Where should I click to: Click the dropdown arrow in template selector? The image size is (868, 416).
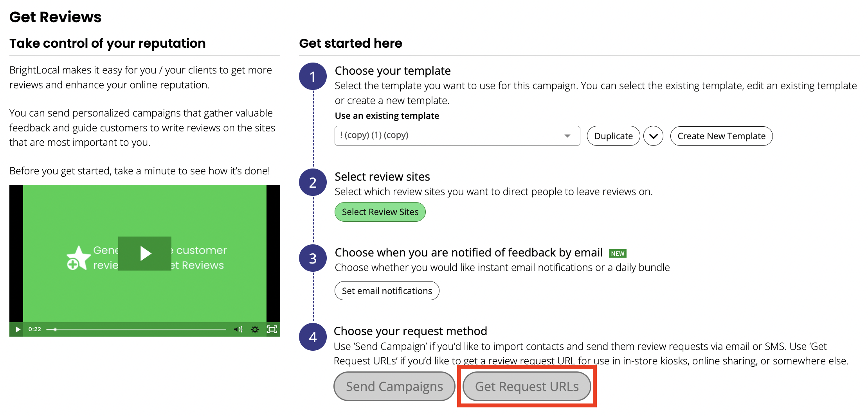[567, 136]
